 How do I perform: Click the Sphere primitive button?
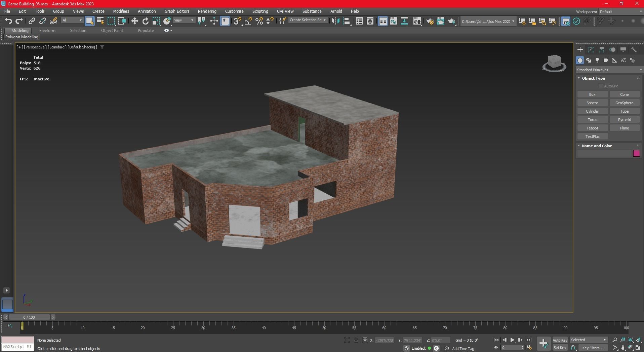(x=592, y=103)
